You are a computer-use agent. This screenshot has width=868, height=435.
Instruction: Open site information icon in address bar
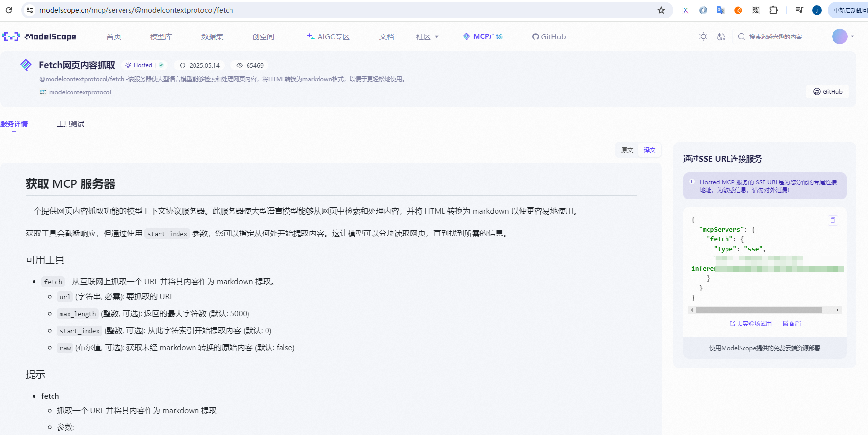tap(30, 10)
